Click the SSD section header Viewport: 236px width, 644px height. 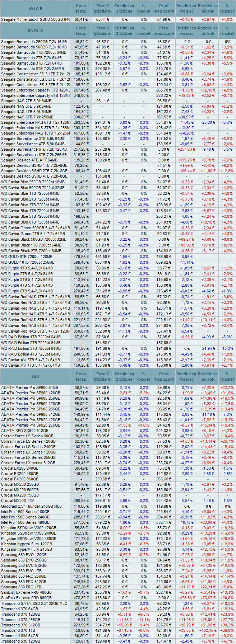[35, 376]
